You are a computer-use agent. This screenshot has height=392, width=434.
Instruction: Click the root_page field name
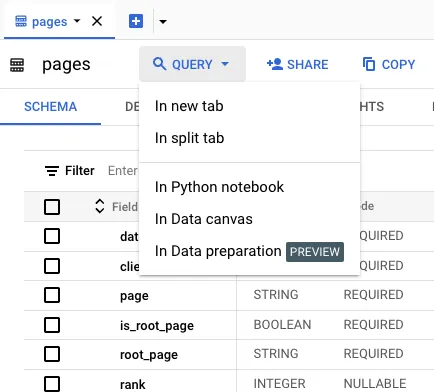click(149, 355)
